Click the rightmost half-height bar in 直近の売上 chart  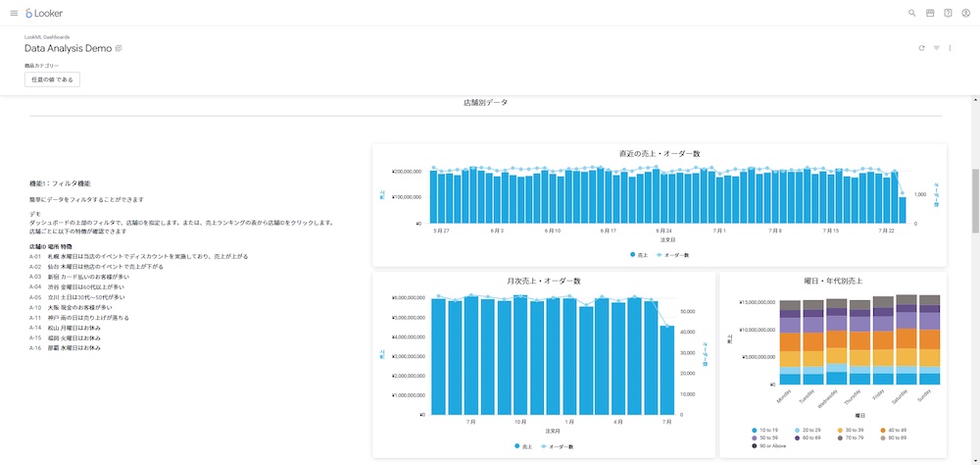click(902, 210)
